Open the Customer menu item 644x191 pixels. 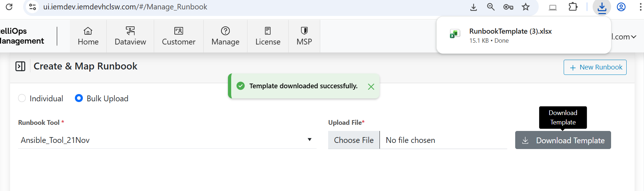pyautogui.click(x=179, y=36)
